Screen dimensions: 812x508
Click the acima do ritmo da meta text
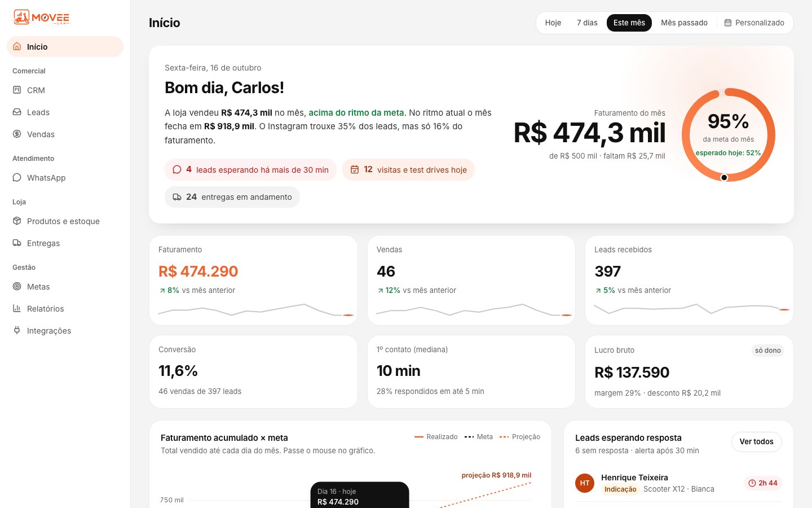pyautogui.click(x=356, y=113)
